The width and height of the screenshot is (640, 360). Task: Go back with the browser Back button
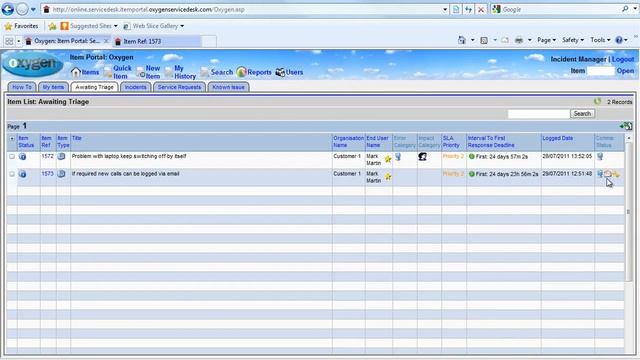point(8,9)
